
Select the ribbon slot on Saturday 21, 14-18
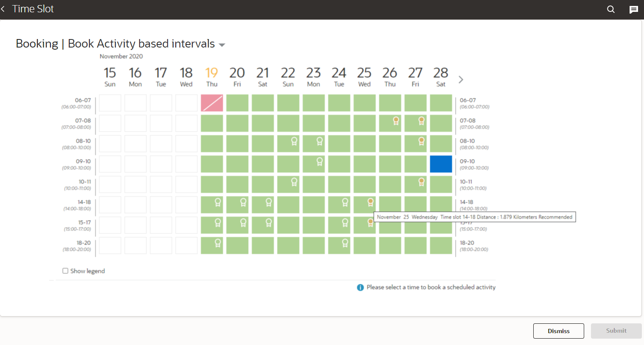(x=269, y=202)
